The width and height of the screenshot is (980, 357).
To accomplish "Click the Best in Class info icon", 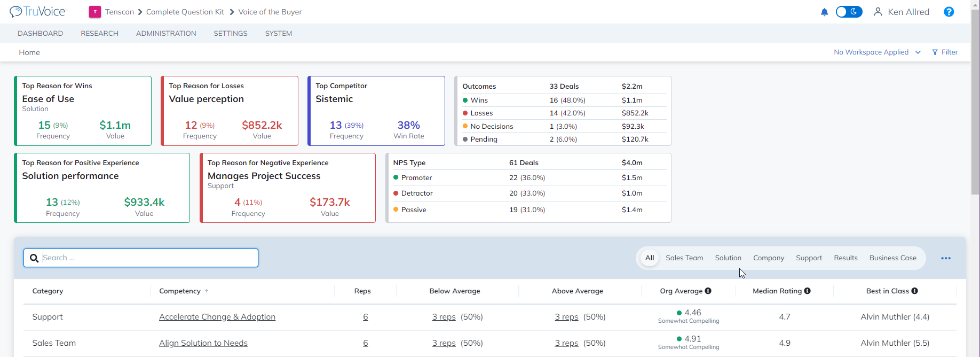I will [x=914, y=291].
